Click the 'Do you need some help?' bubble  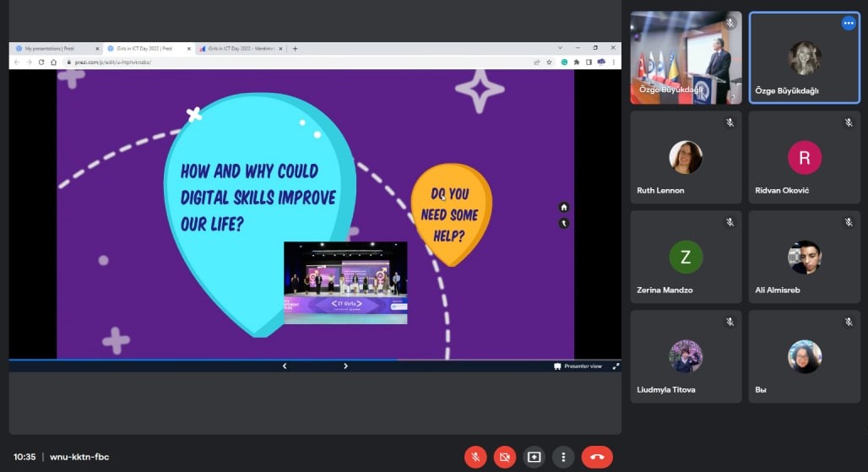[450, 214]
